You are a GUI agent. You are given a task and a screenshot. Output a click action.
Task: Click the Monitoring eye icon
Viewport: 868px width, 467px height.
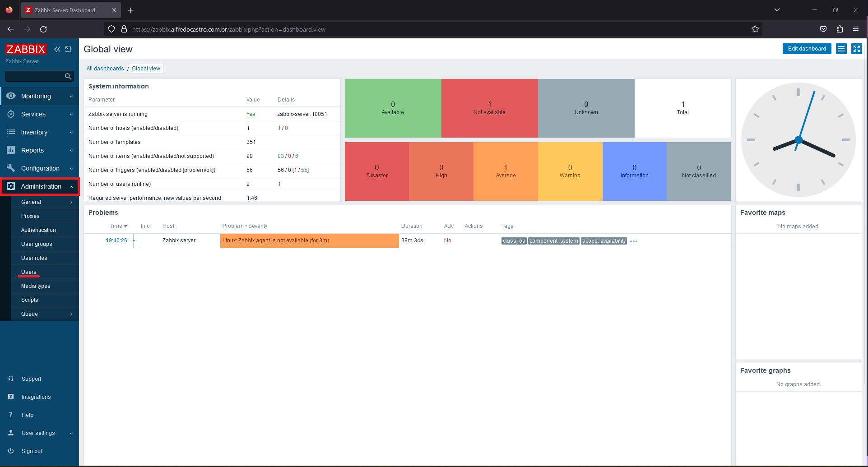[11, 96]
